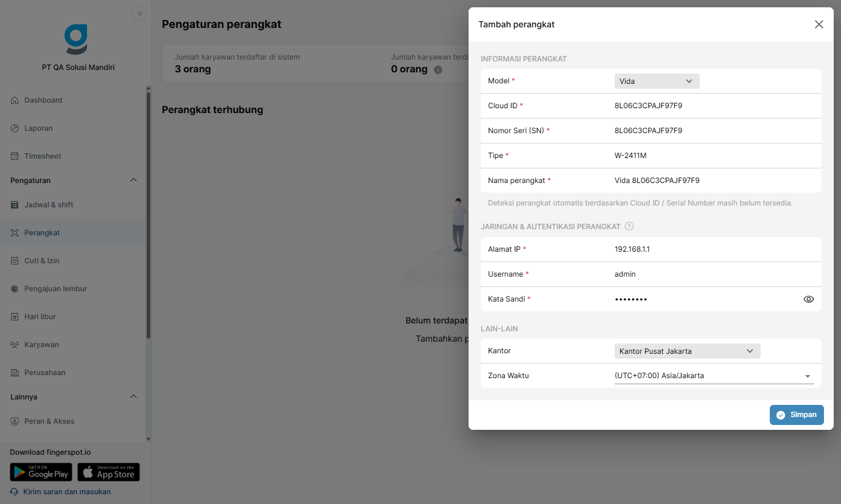Click the Username field showing admin
Image resolution: width=841 pixels, height=504 pixels.
coord(714,274)
